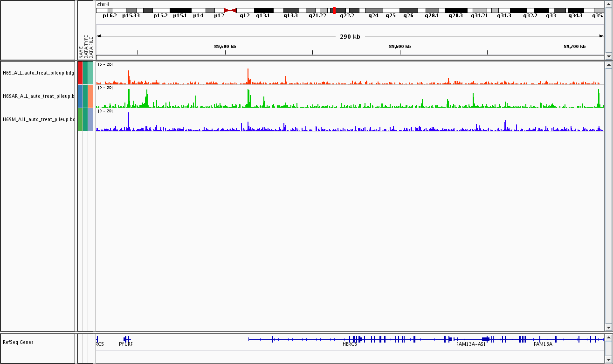Click the 89,600 kb ruler position
The height and width of the screenshot is (364, 613).
tap(400, 47)
